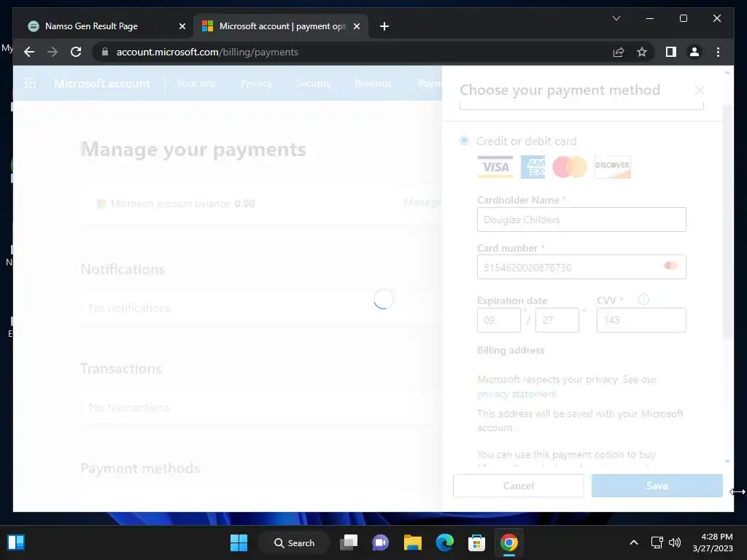Close the Namso Gen Result Page tab
747x560 pixels.
[182, 26]
